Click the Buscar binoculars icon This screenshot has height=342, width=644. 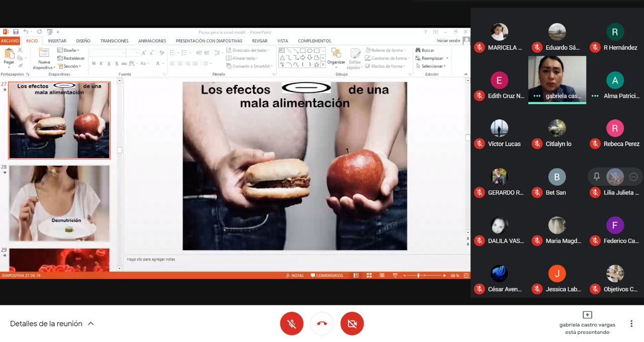(418, 50)
